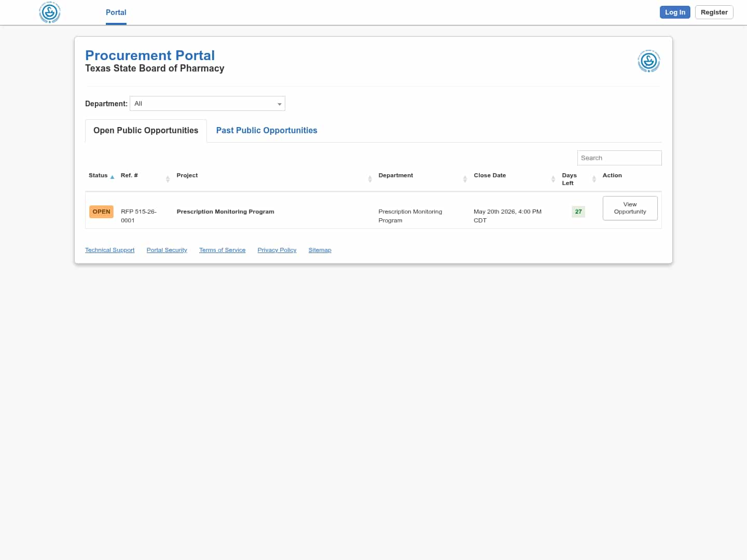Image resolution: width=747 pixels, height=560 pixels.
Task: Sort table by Days Left column arrows
Action: point(594,179)
